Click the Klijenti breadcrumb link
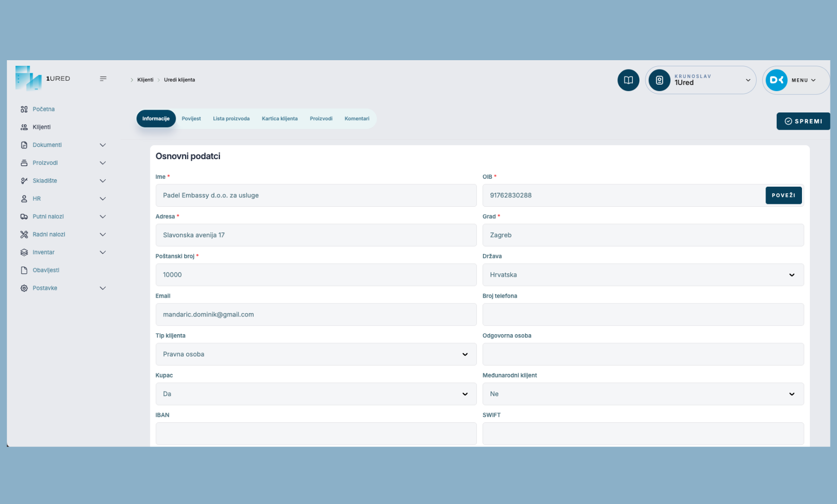Screen dimensions: 837x504 [x=145, y=80]
